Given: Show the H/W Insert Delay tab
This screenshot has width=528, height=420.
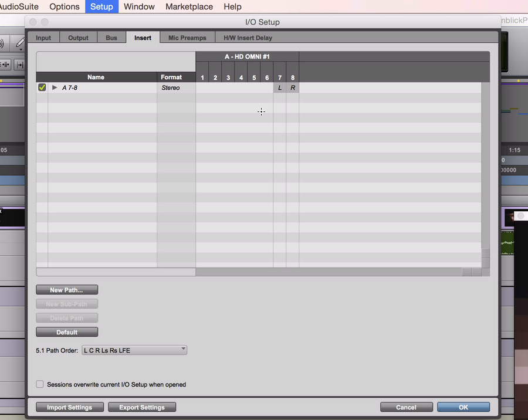Looking at the screenshot, I should [248, 38].
